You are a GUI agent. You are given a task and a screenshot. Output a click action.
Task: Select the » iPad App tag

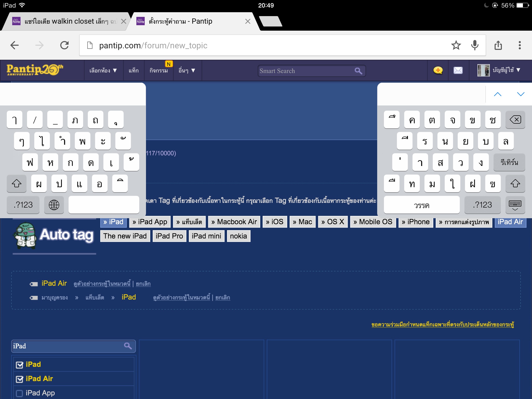(150, 222)
